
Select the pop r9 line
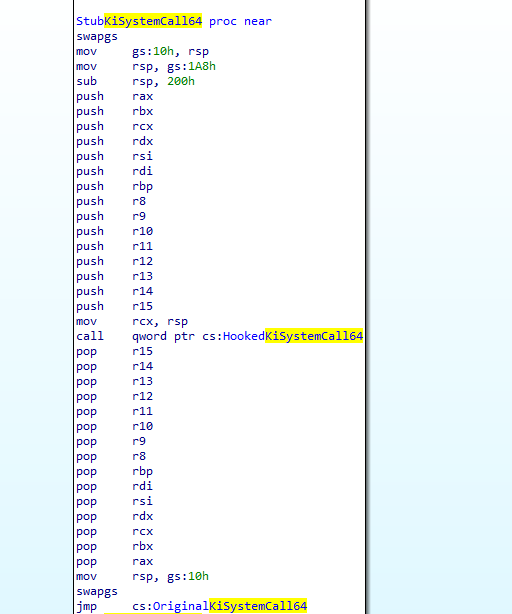click(x=111, y=441)
